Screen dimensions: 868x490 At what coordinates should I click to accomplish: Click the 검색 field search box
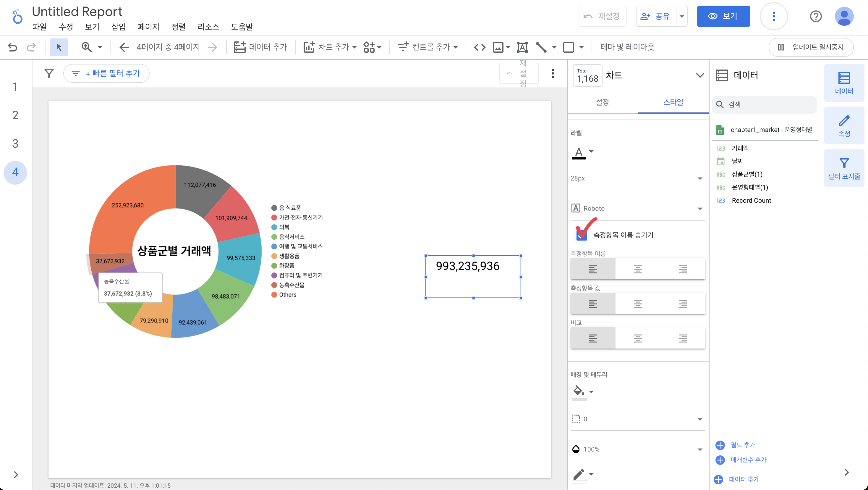click(x=764, y=104)
